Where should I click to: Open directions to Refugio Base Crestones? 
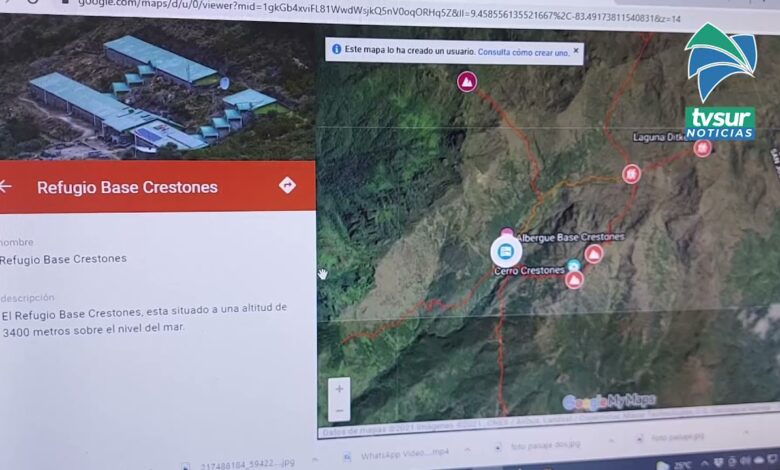288,185
